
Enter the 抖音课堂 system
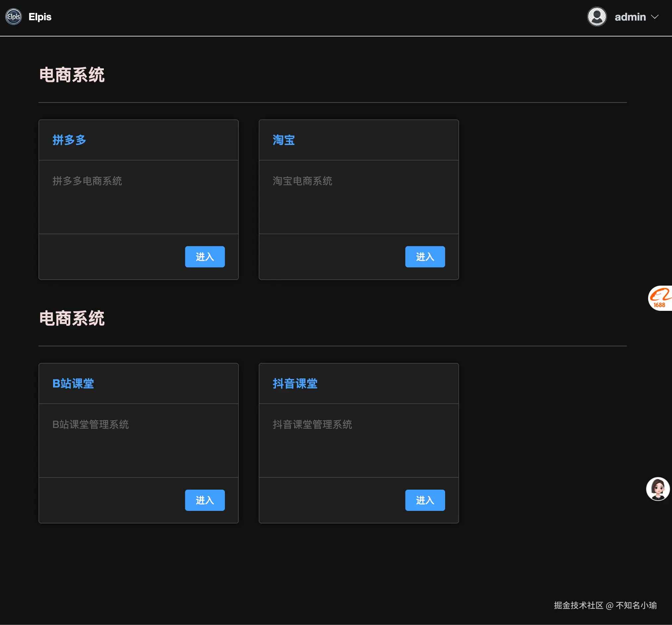click(425, 500)
